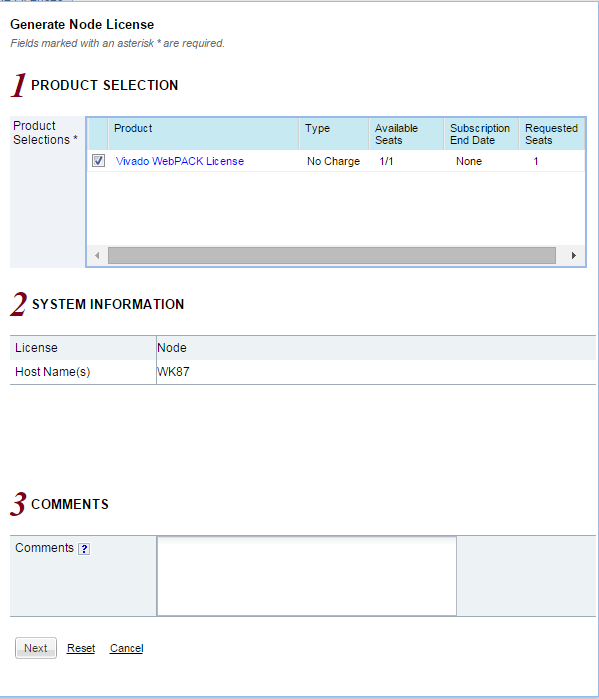
Task: Click the 1/1 available seats cell
Action: 386,161
